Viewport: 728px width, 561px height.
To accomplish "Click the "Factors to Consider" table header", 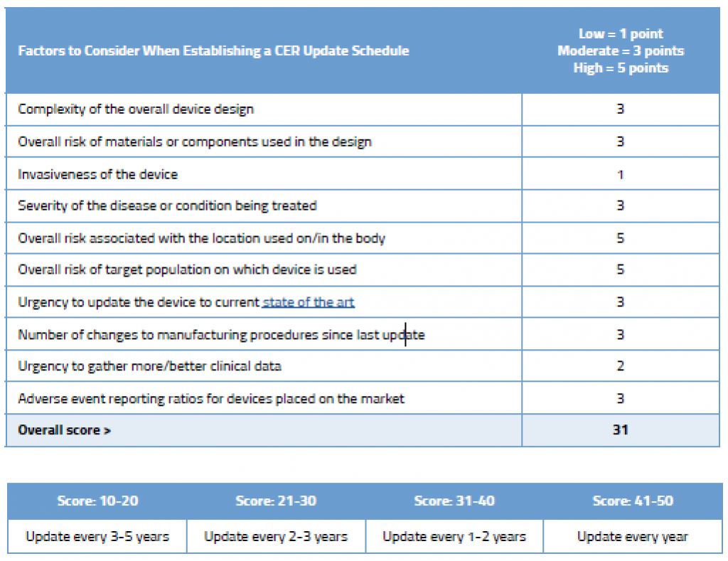I will pos(213,50).
